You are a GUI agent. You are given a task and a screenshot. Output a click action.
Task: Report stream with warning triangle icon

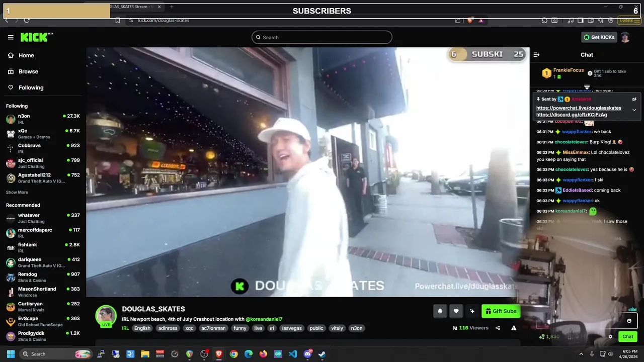(x=514, y=328)
